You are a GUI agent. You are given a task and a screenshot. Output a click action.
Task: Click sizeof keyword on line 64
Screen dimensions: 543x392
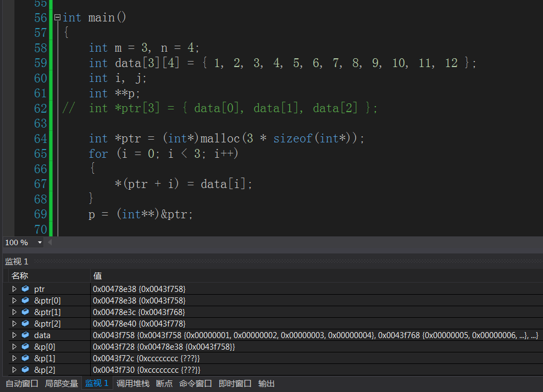tap(292, 139)
